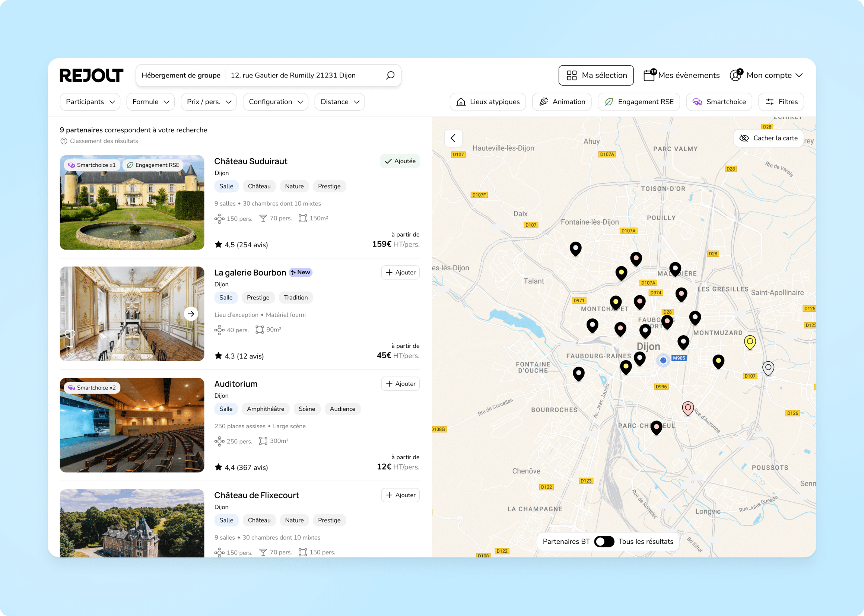Click bookmark icon on galerie Bourbon photo
The image size is (864, 616).
[70, 351]
